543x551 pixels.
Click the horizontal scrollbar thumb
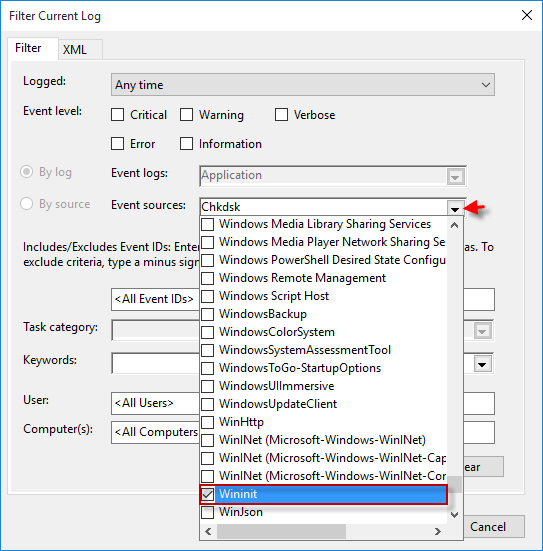click(x=281, y=531)
